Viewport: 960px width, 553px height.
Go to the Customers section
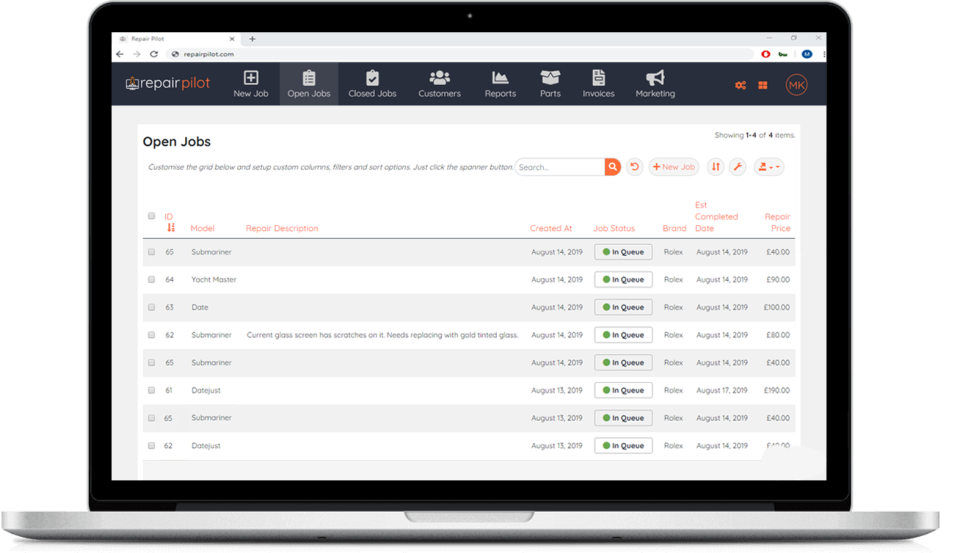pyautogui.click(x=439, y=84)
